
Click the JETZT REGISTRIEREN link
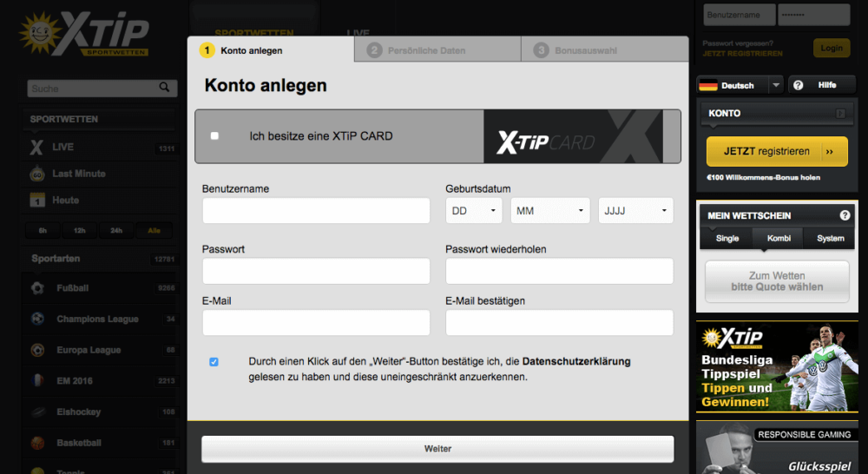point(742,54)
